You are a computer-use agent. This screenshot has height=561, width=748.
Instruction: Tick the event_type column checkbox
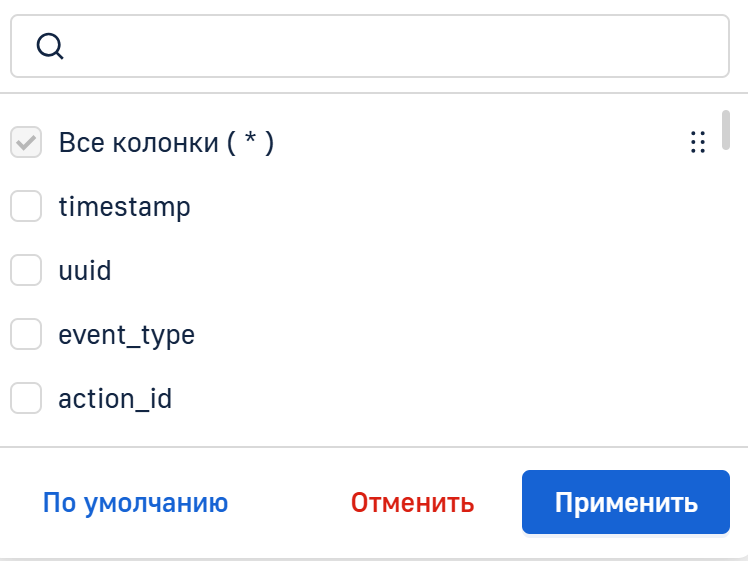(26, 335)
